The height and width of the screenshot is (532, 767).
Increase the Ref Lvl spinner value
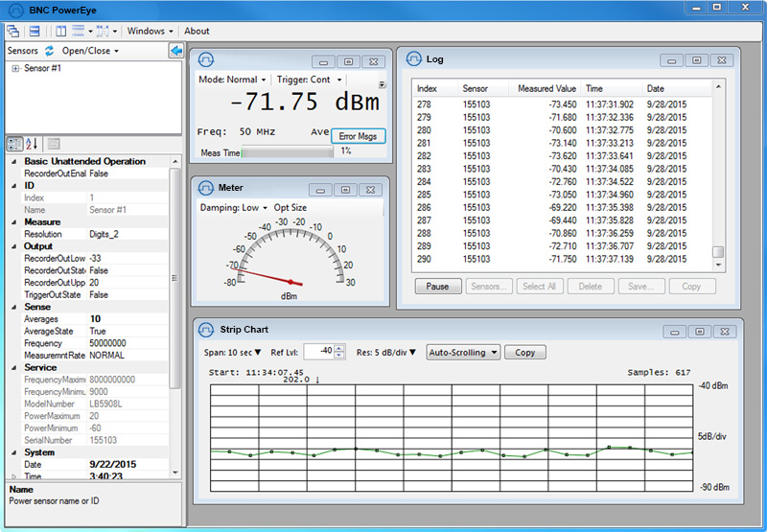tap(339, 348)
